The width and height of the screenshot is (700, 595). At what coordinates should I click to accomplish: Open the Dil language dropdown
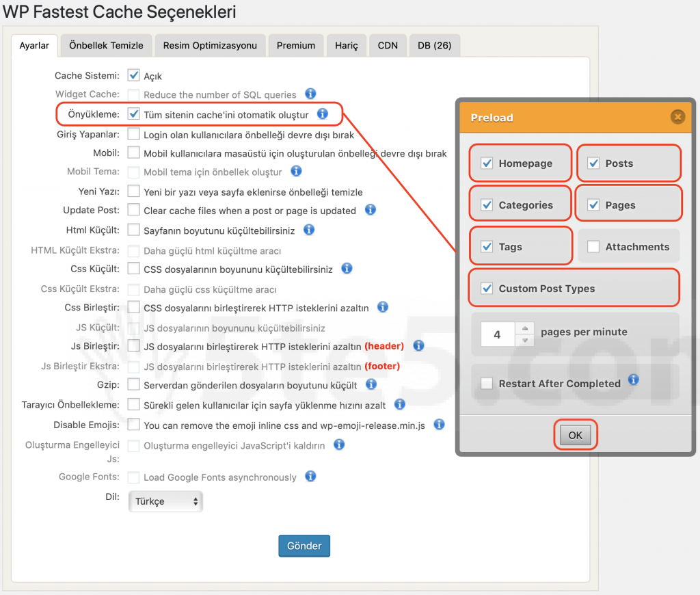coord(165,501)
